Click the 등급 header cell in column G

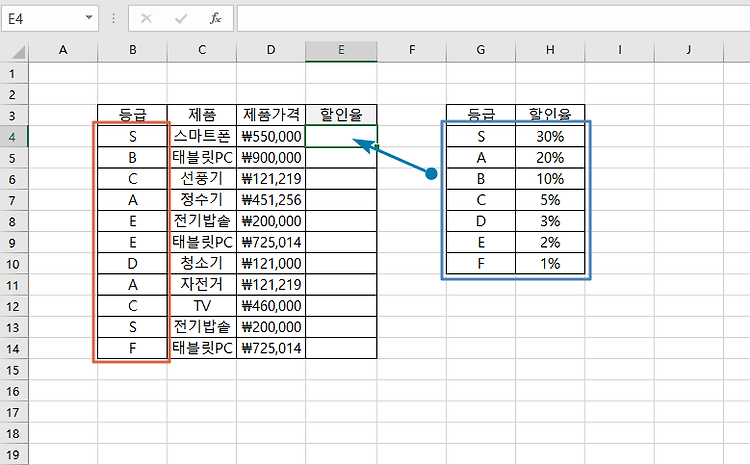click(x=481, y=115)
